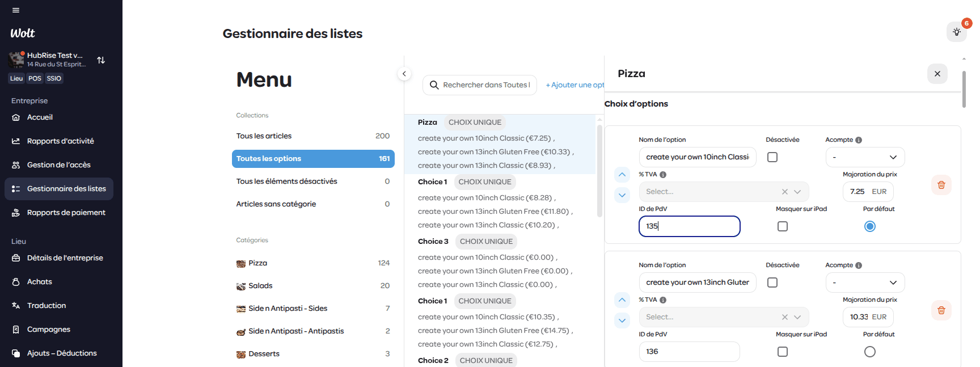Open the first %TVA Select dropdown
Viewport: 980px width, 367px height.
(723, 192)
